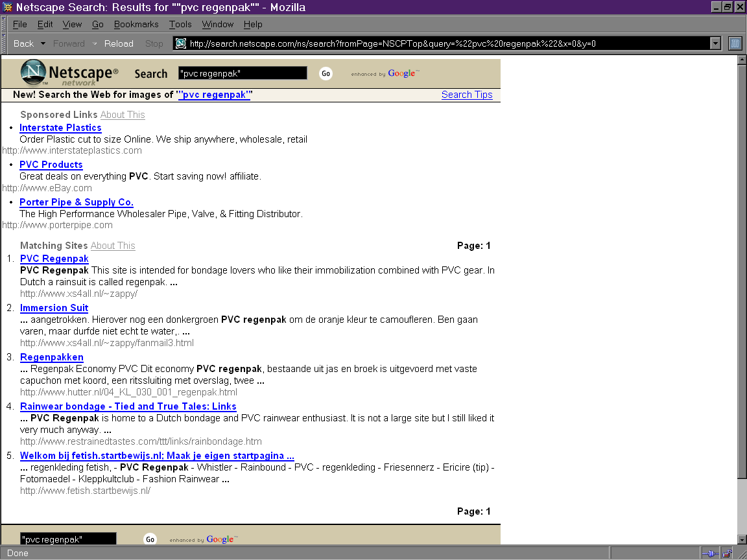This screenshot has width=747, height=560.
Task: Open the Welkom bij fetish.startbewijs.nl result link
Action: pos(157,456)
